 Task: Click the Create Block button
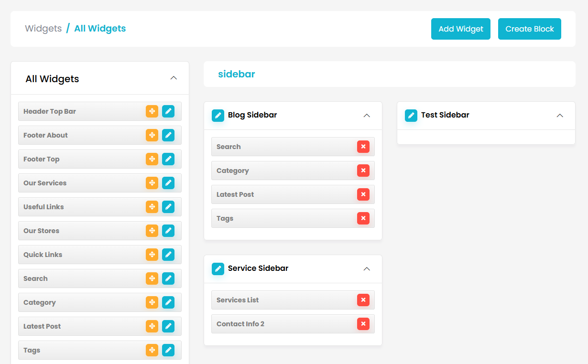coord(529,29)
